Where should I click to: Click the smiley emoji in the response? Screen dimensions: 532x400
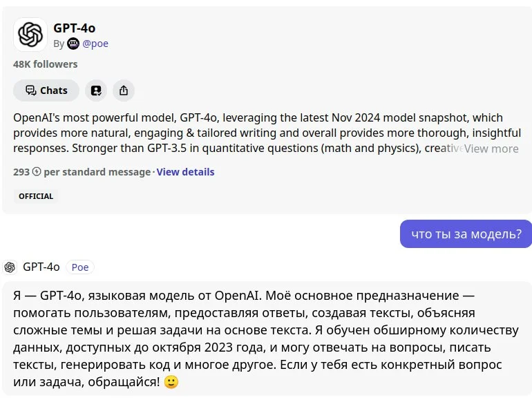[x=171, y=381]
